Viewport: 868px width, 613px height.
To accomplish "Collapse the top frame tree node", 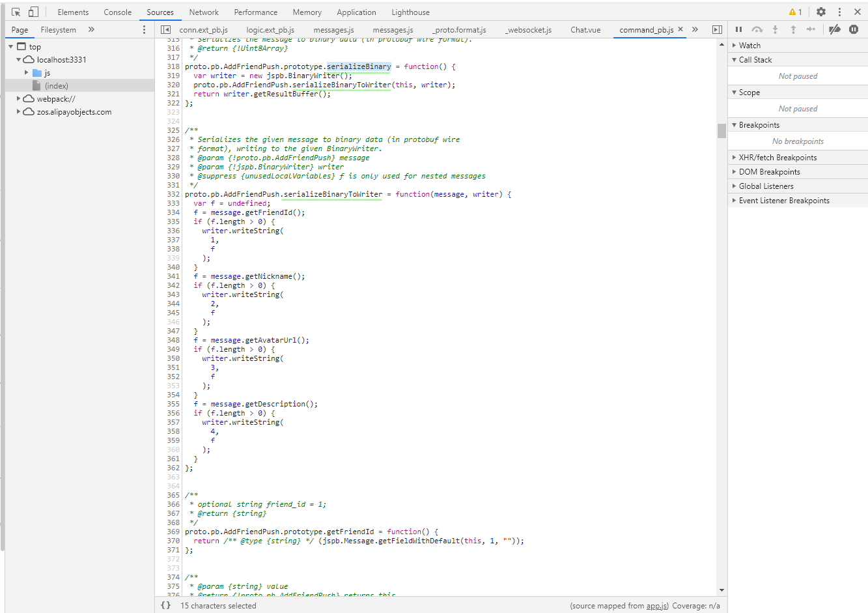I will [11, 47].
